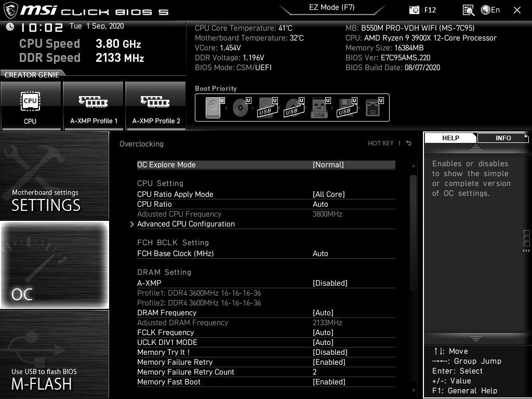The width and height of the screenshot is (532, 399).
Task: Enable the CPU Creator Genie button
Action: point(31,106)
